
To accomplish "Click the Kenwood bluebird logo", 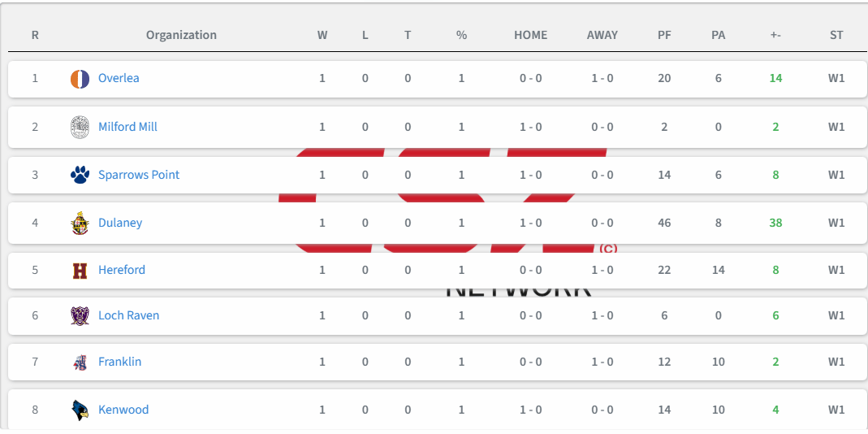I will tap(80, 410).
